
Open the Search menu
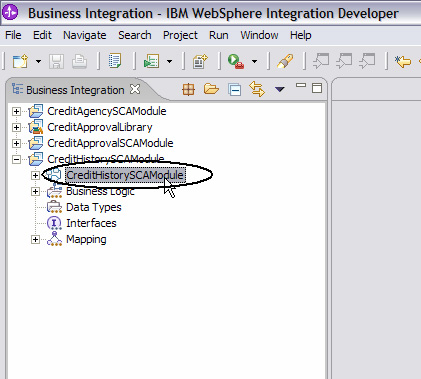pos(135,35)
